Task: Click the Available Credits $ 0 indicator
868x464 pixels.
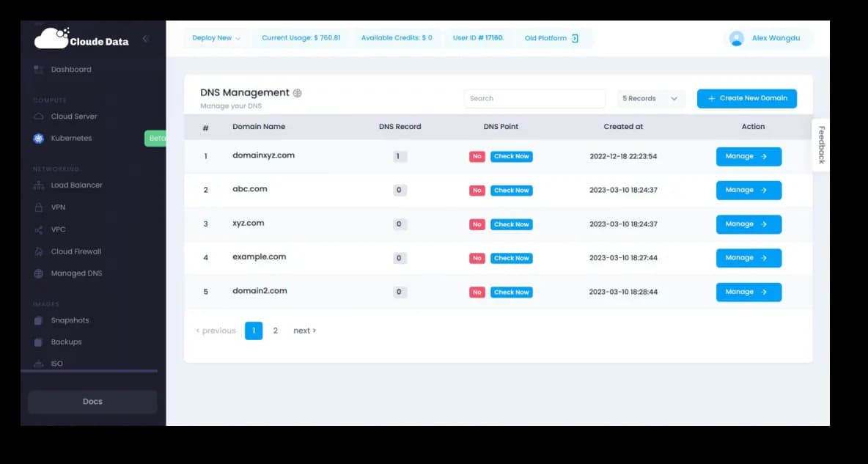Action: click(x=397, y=38)
